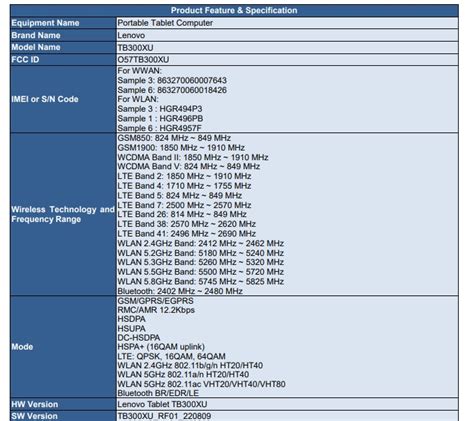474x421 pixels.
Task: Click WLAN serial HGR496PB line
Action: point(160,118)
